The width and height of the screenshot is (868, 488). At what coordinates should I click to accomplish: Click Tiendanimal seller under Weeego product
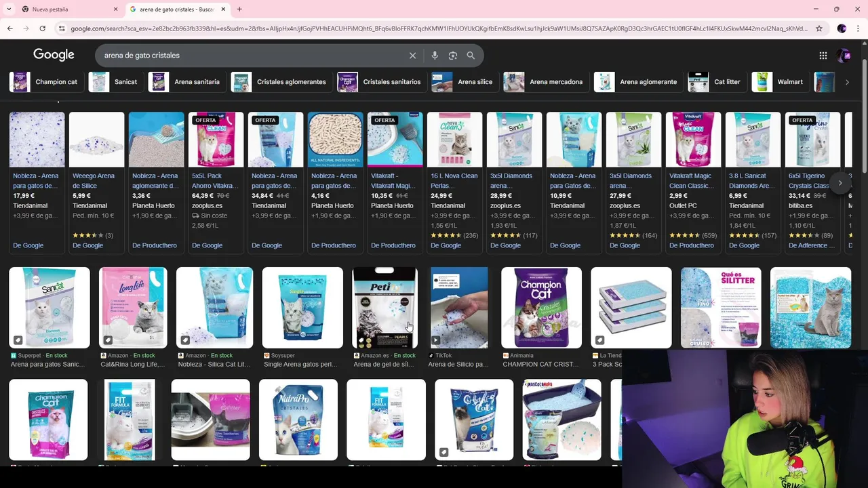[90, 206]
